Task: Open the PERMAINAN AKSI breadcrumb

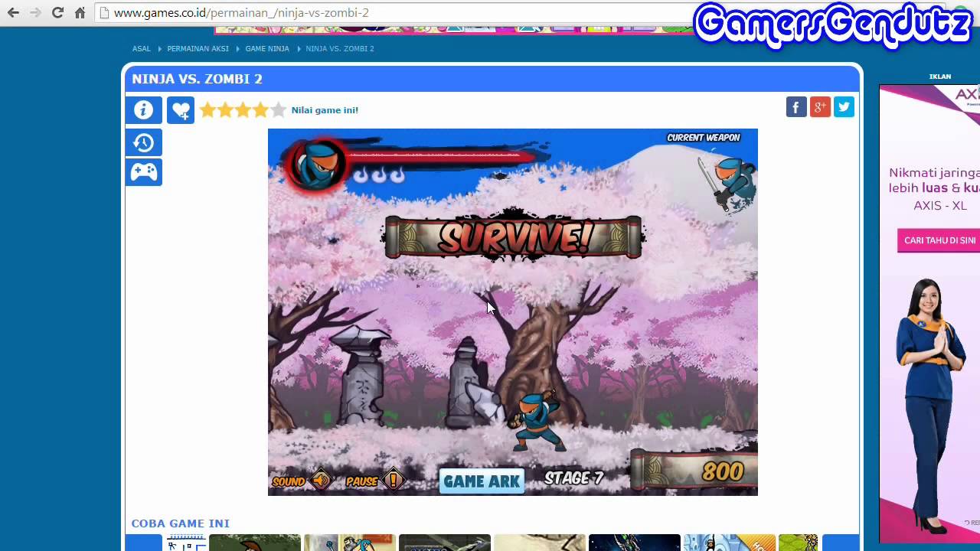Action: pyautogui.click(x=198, y=49)
